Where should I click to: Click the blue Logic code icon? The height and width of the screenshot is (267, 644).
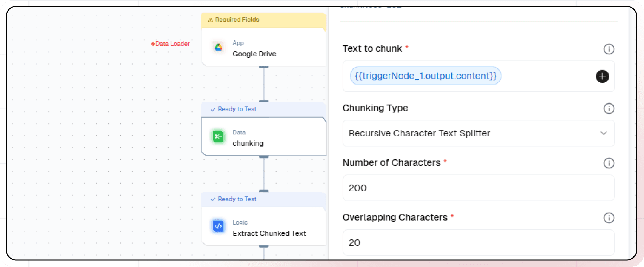218,226
